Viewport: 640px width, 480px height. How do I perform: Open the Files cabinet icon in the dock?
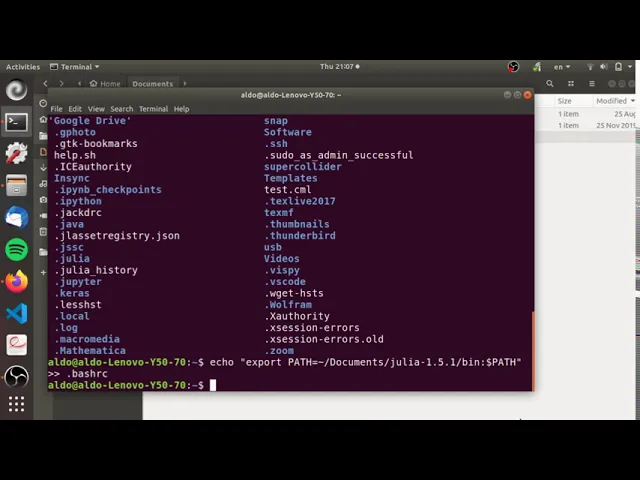[16, 185]
